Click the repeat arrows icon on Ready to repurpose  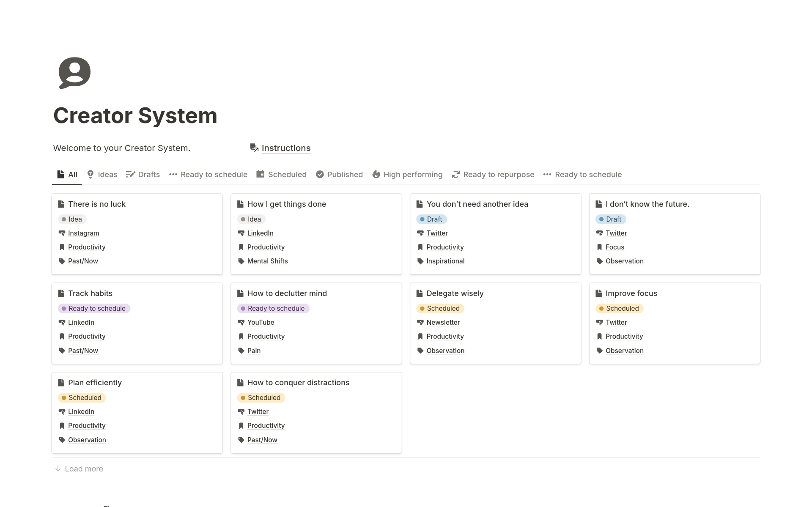tap(455, 174)
